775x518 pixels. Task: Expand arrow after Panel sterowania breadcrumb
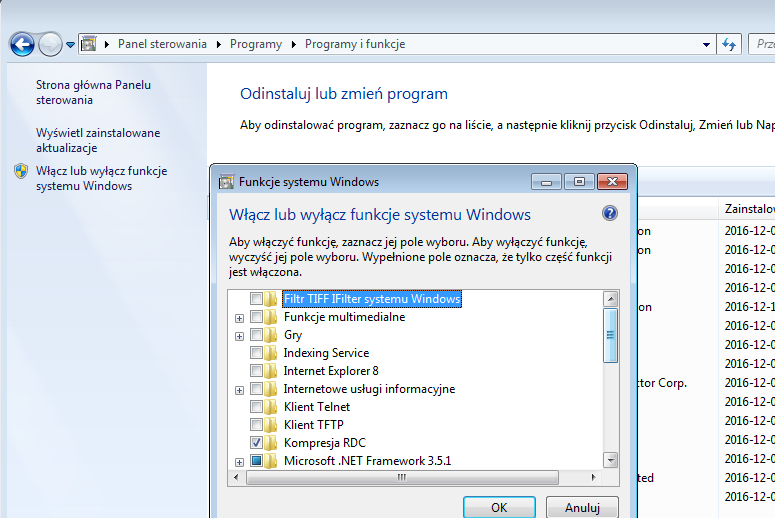coord(218,44)
